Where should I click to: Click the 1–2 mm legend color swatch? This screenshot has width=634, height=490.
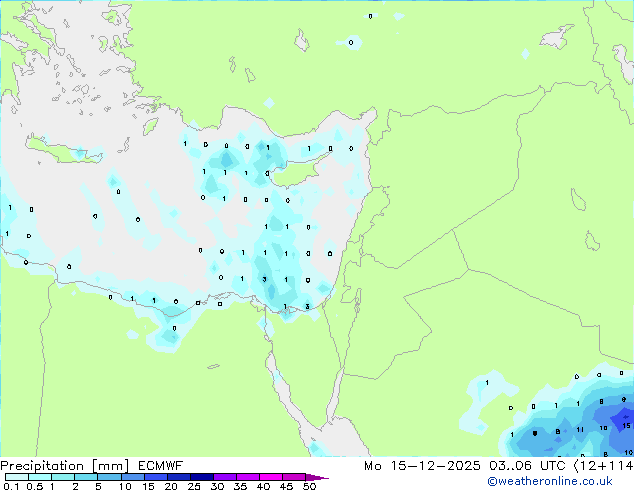point(63,477)
